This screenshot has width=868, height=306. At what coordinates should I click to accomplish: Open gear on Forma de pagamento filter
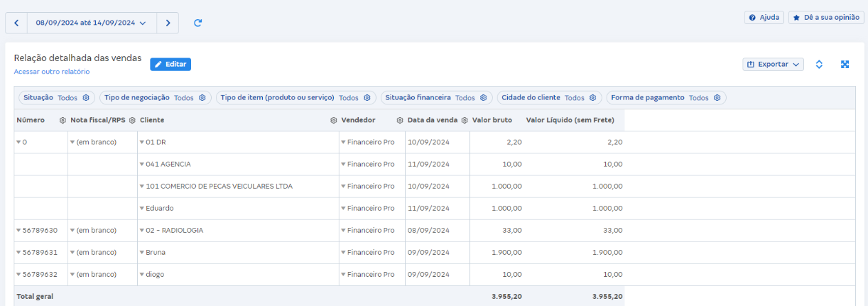[717, 98]
